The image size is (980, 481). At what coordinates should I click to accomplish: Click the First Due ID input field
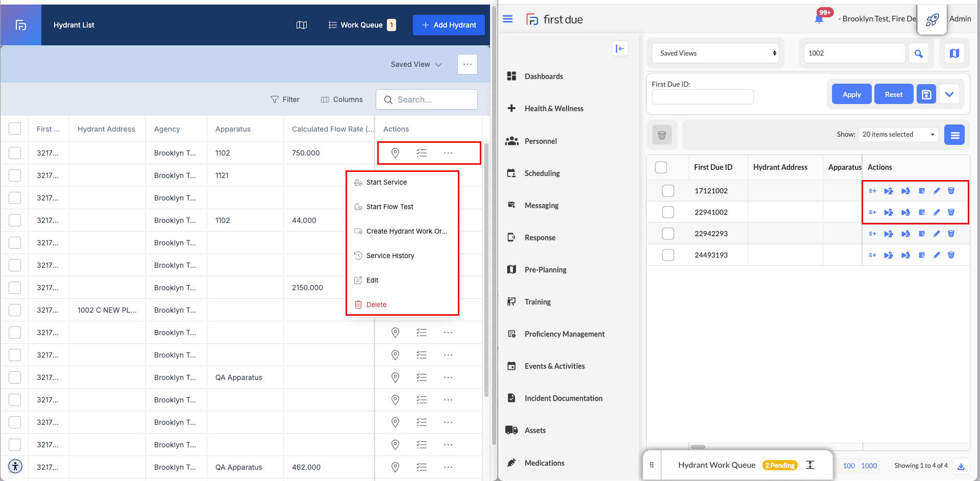702,97
